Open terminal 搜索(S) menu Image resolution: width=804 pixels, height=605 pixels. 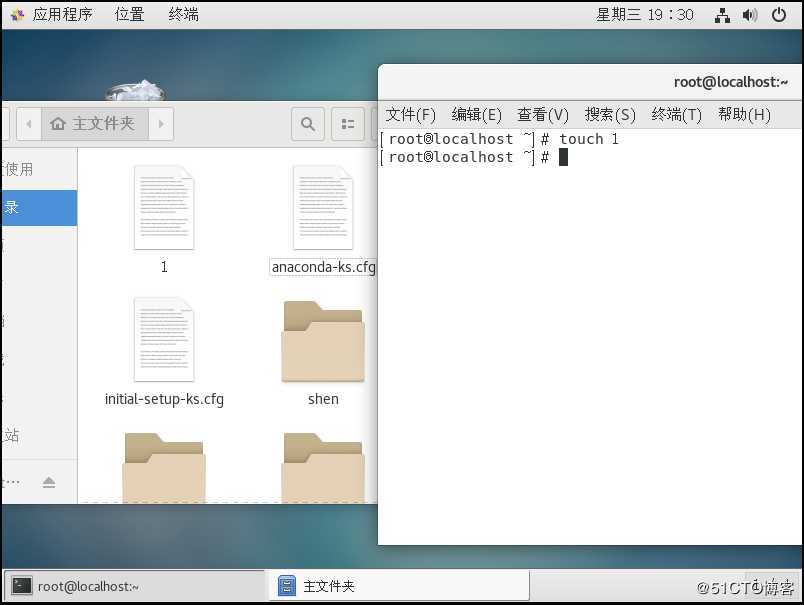[x=610, y=114]
